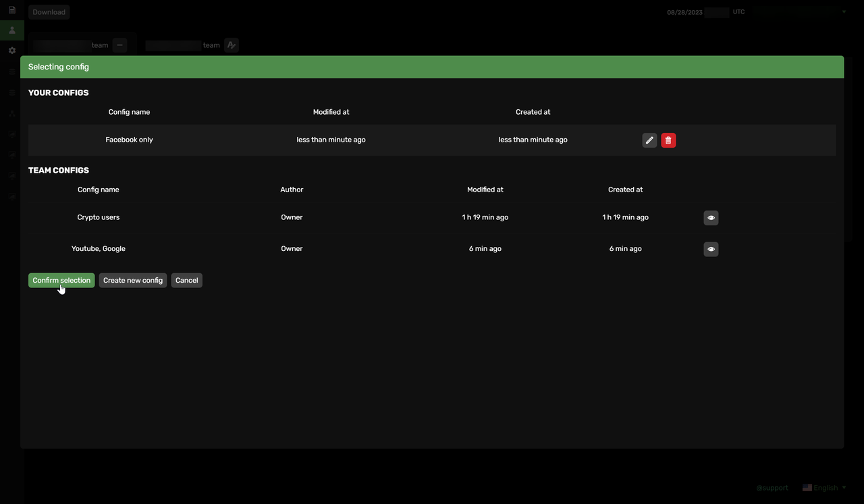
Task: Edit the Facebook only config
Action: click(649, 140)
